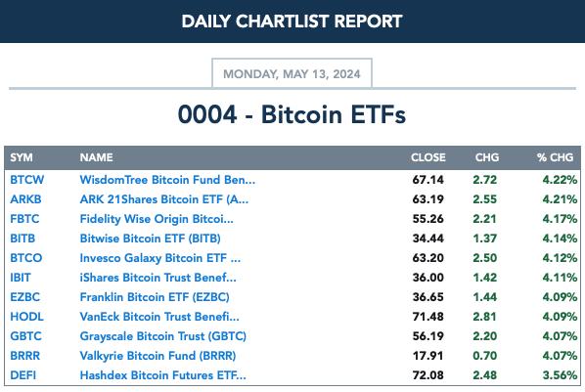
Task: Open Franklin Bitcoin ETF (EZBC) link
Action: 155,297
